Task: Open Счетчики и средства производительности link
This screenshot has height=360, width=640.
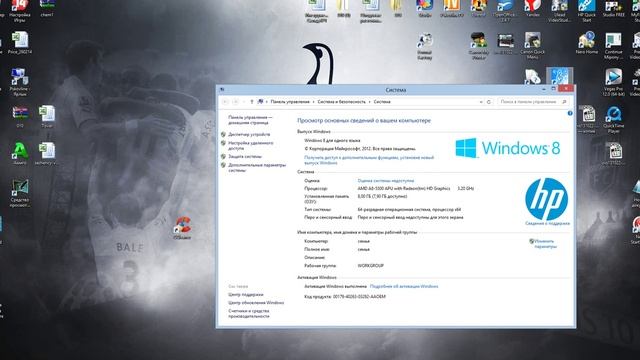Action: point(249,313)
